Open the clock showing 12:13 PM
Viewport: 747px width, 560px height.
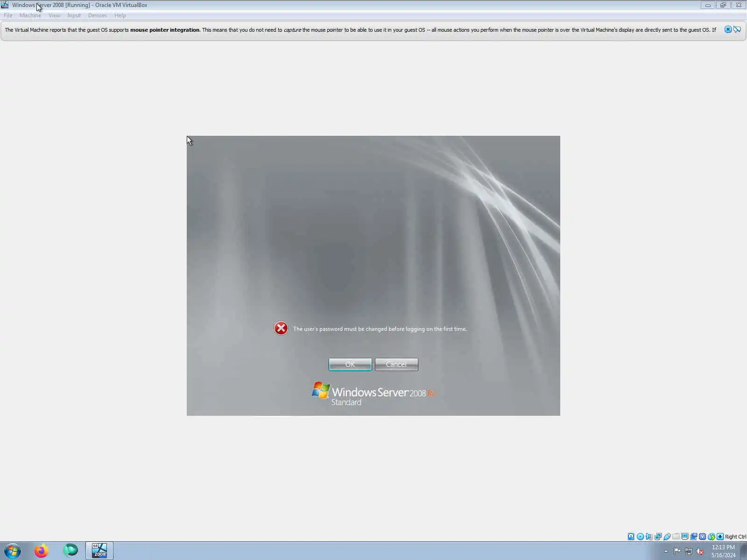click(723, 551)
